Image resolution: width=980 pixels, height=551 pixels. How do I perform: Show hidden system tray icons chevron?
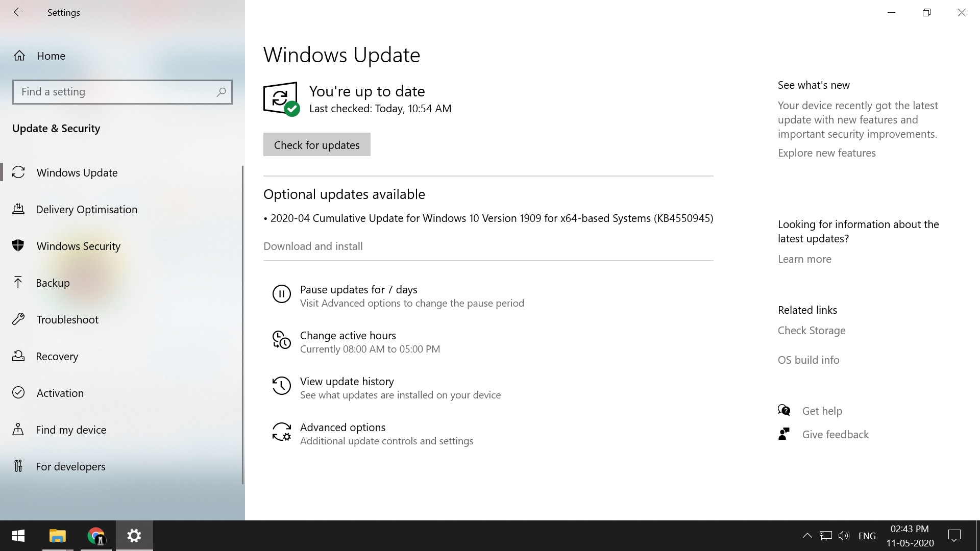point(807,536)
